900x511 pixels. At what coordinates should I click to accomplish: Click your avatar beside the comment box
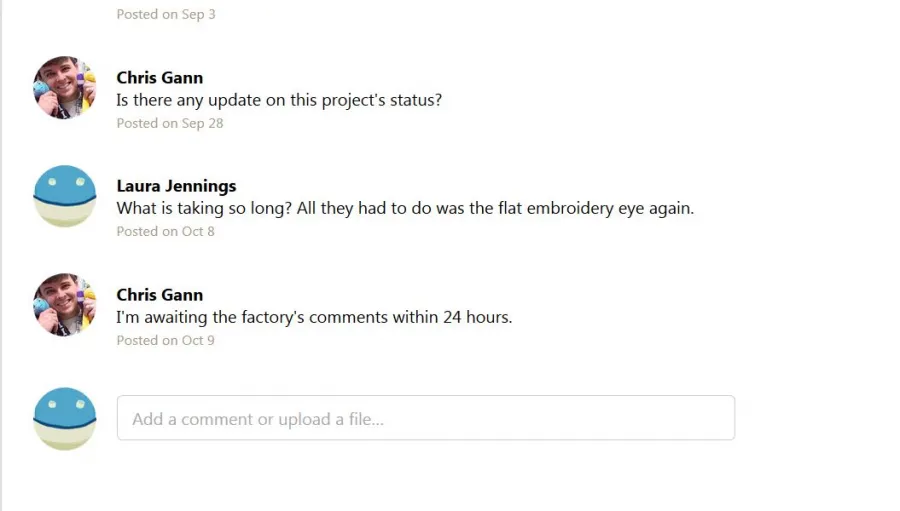(x=65, y=418)
